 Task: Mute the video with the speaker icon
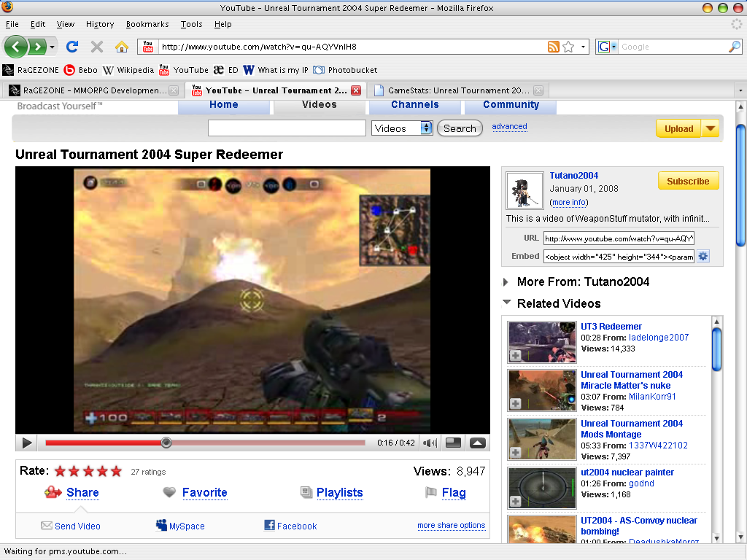pyautogui.click(x=430, y=443)
